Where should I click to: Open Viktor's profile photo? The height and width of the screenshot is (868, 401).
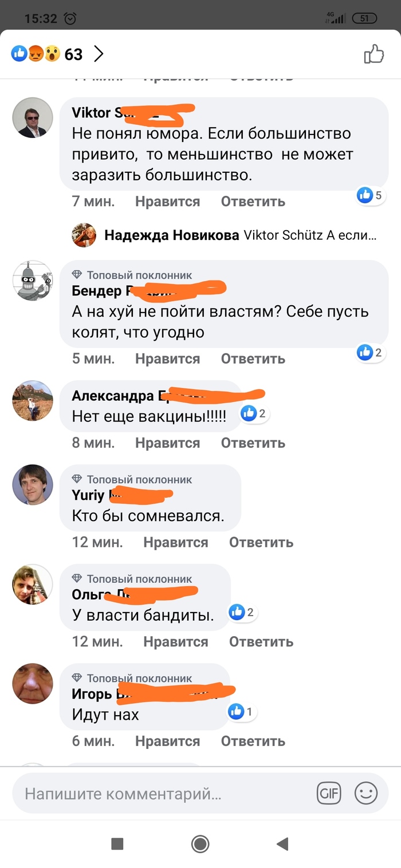point(33,117)
